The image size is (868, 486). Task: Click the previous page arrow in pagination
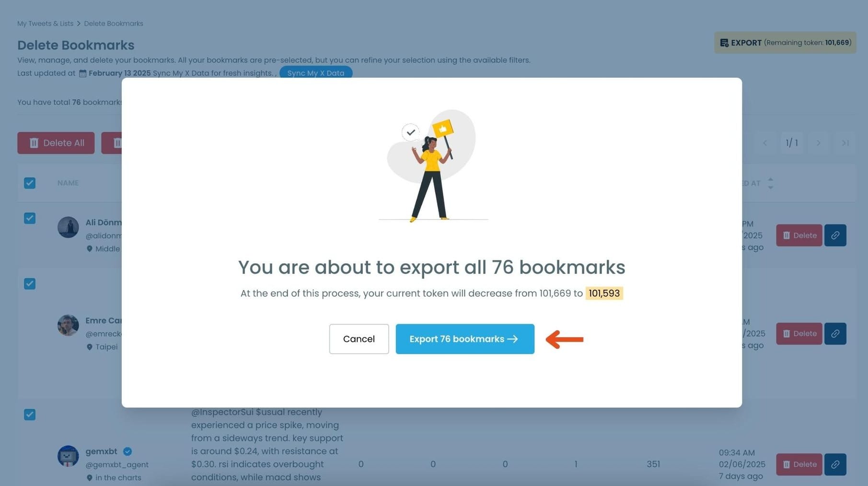pos(765,142)
